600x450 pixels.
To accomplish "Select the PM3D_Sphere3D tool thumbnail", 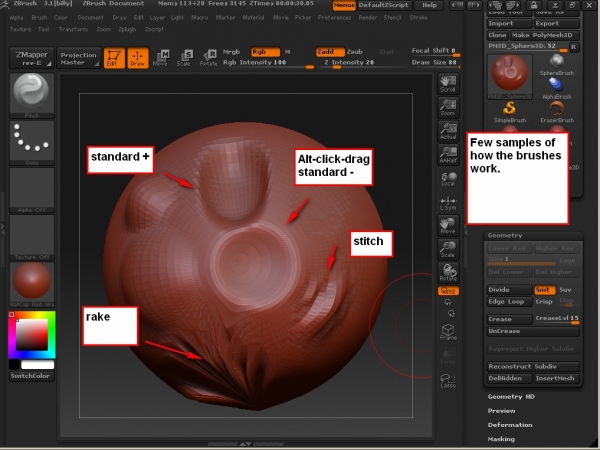I will coord(510,77).
